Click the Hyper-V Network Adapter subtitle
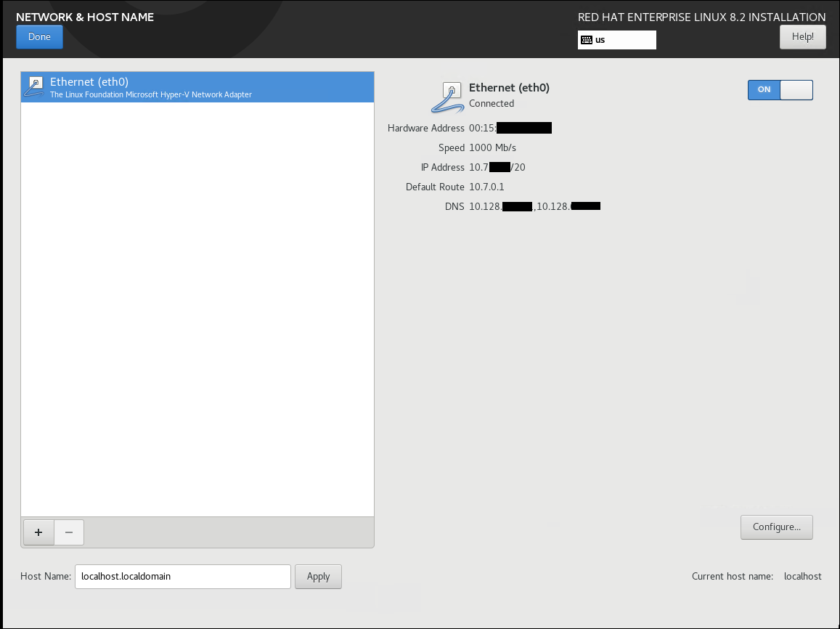Viewport: 840px width, 629px height. [x=151, y=95]
